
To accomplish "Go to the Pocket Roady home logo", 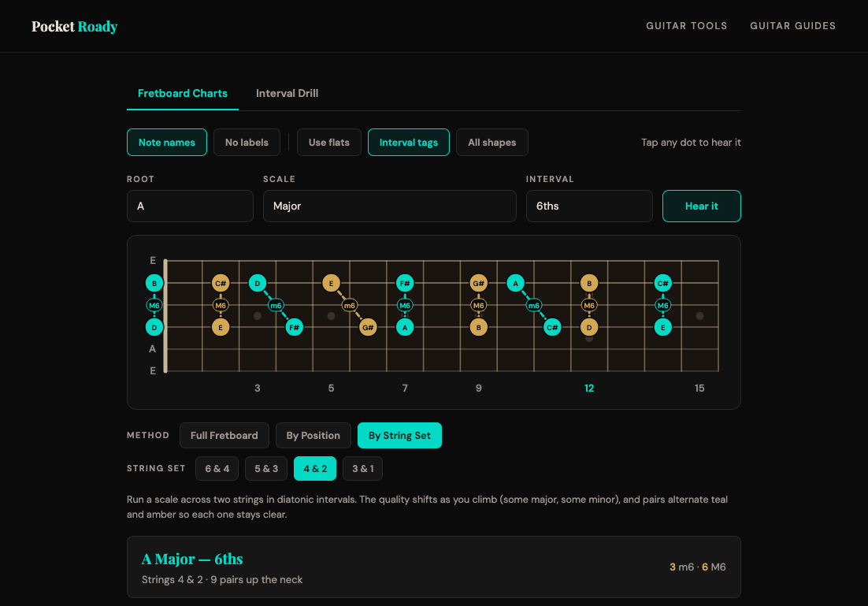I will pos(75,26).
